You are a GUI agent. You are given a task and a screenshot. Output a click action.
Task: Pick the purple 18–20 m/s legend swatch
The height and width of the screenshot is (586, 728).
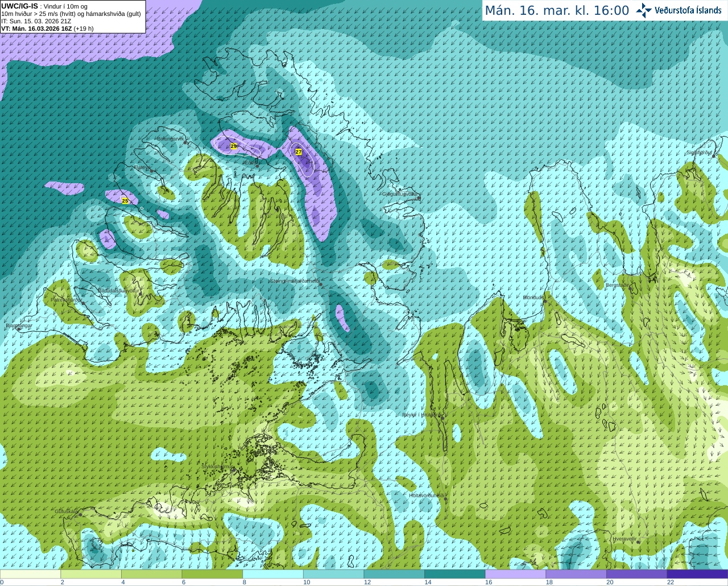coord(576,574)
